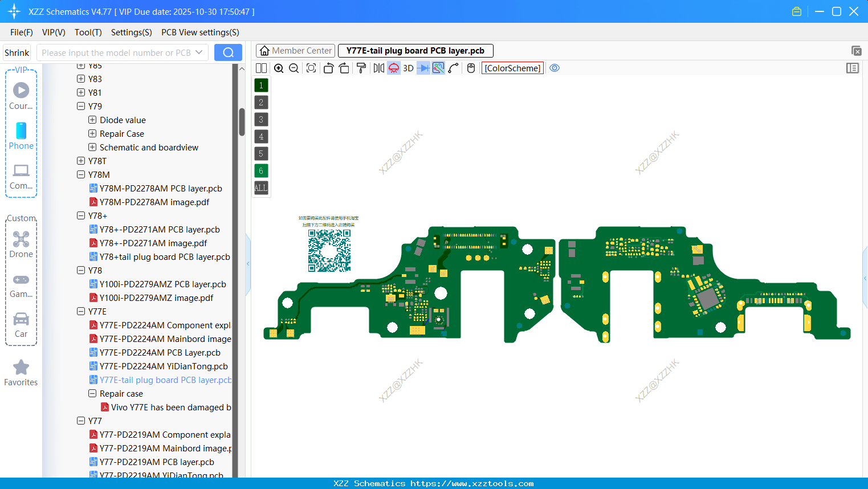The width and height of the screenshot is (868, 489).
Task: Click the Shrink button
Action: coord(17,52)
